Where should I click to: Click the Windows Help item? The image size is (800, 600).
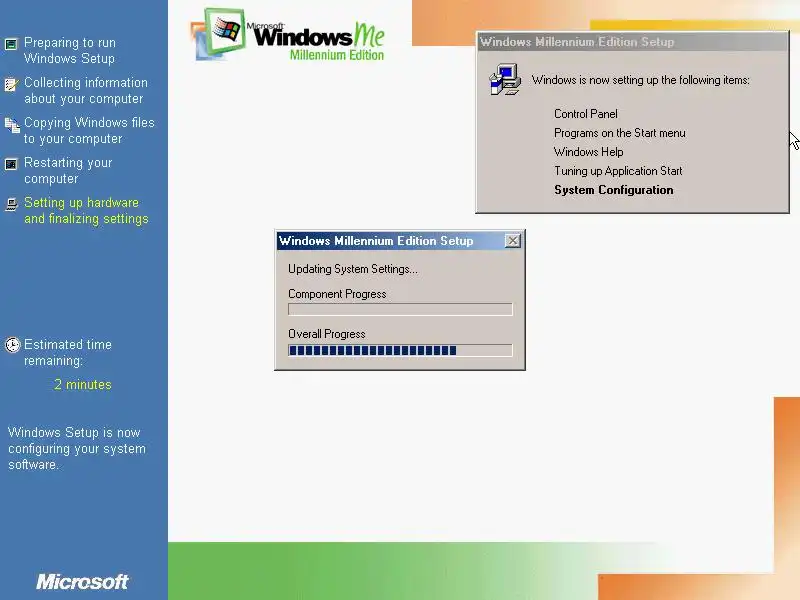click(x=588, y=152)
